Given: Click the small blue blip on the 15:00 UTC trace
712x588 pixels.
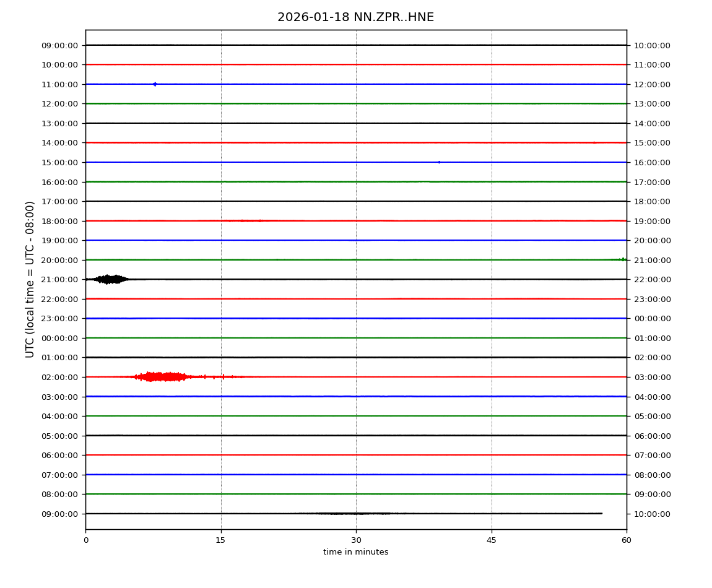Looking at the screenshot, I should point(439,162).
